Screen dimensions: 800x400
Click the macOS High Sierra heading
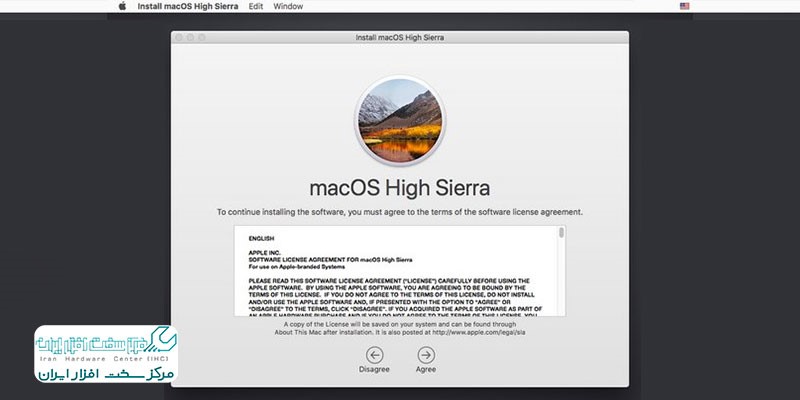pos(400,188)
